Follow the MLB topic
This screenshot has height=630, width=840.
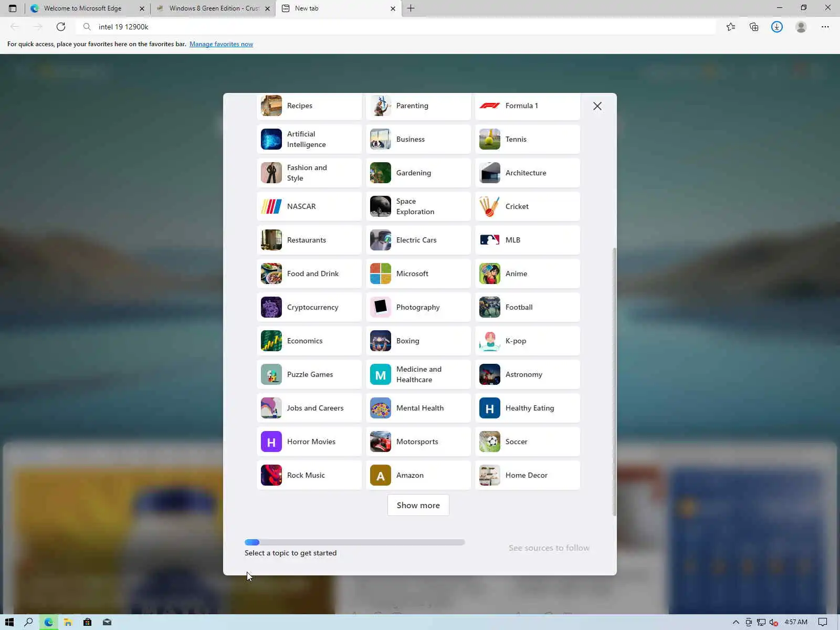pos(528,240)
